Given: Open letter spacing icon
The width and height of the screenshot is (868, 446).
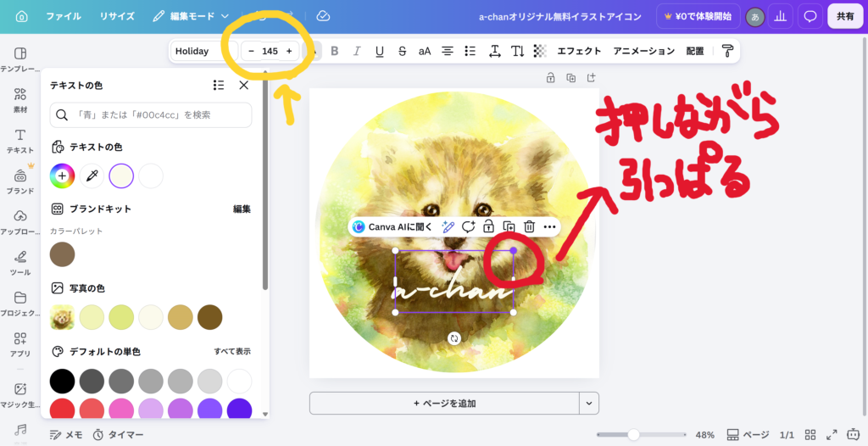Looking at the screenshot, I should [x=495, y=51].
